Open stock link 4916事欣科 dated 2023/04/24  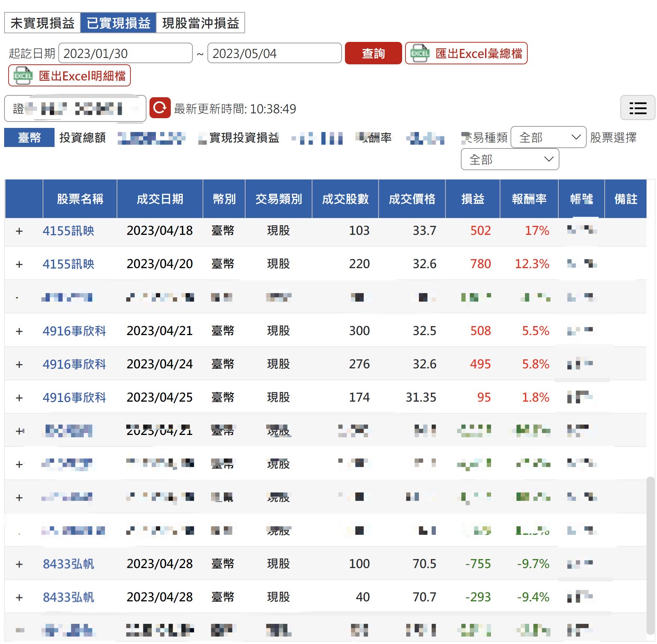coord(74,364)
